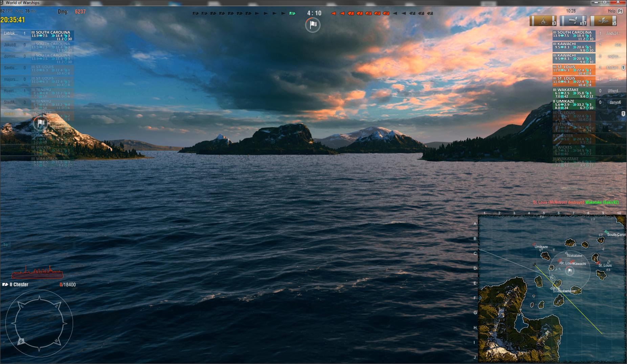Click the Umikaze marker on the minimap
627x364 pixels.
[x=535, y=244]
